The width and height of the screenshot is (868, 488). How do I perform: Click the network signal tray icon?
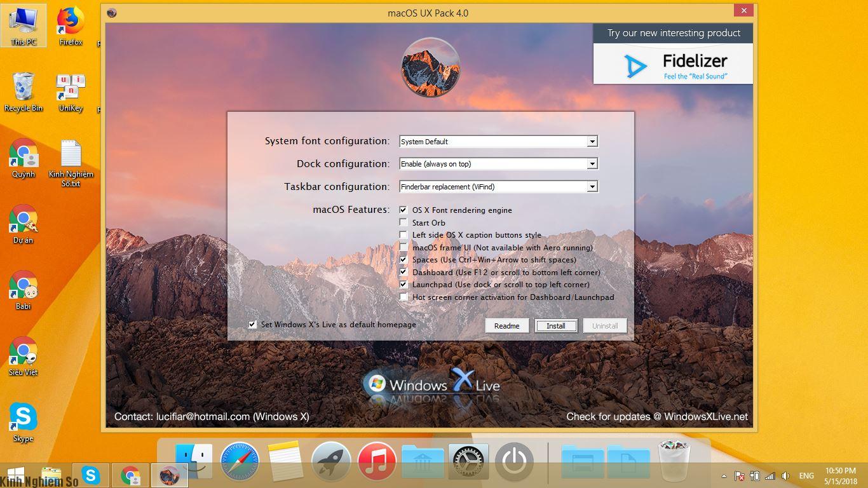pos(770,476)
